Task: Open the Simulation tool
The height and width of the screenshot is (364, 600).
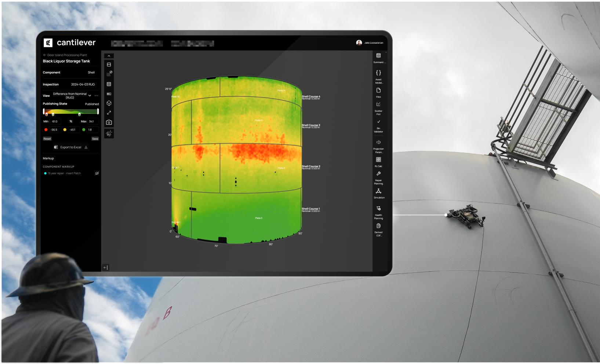Action: [x=378, y=191]
